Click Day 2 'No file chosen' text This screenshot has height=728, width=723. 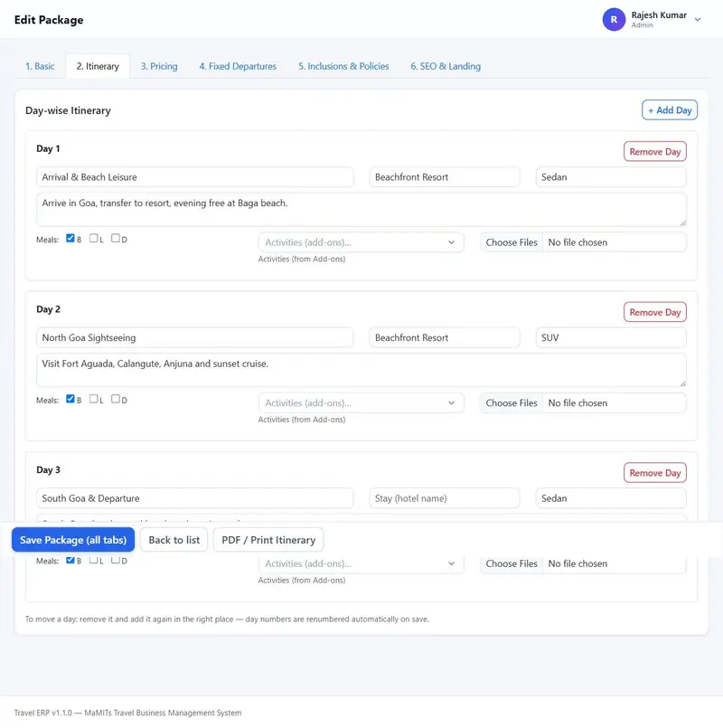[x=577, y=403]
